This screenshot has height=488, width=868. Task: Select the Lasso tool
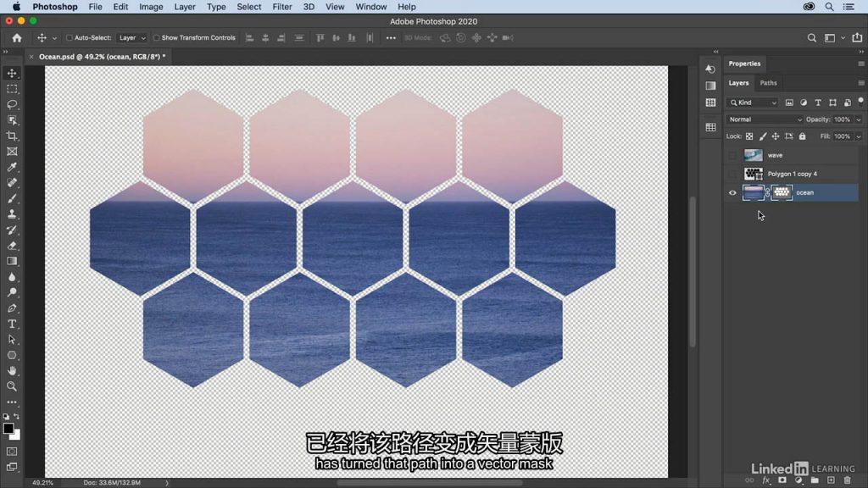pyautogui.click(x=12, y=104)
